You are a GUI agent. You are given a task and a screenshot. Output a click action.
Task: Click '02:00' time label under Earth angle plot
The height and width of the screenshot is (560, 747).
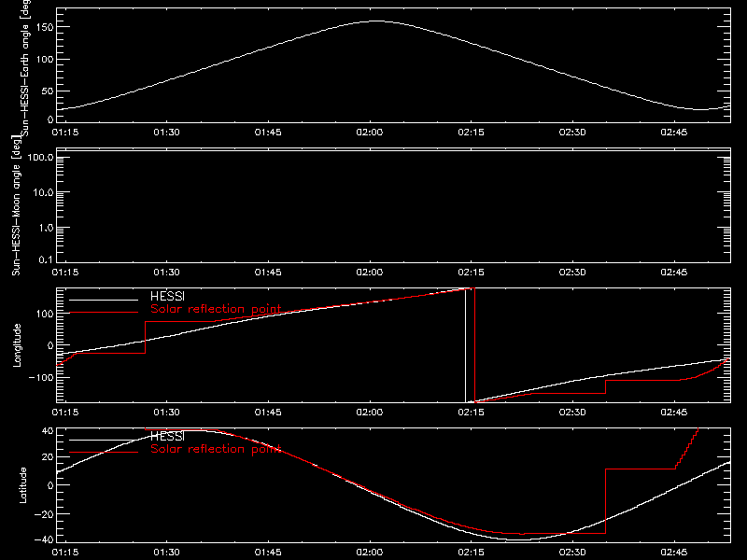369,132
